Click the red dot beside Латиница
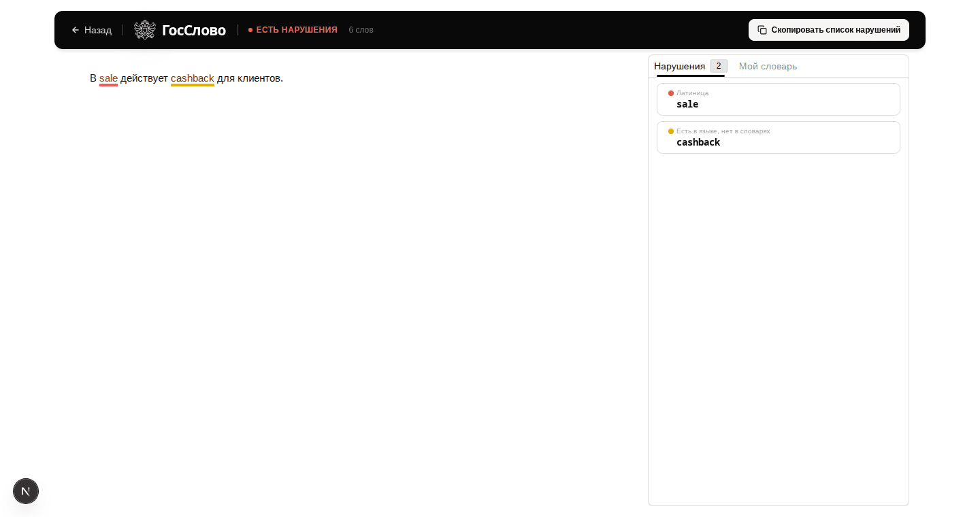Viewport: 980px width, 517px height. (671, 93)
